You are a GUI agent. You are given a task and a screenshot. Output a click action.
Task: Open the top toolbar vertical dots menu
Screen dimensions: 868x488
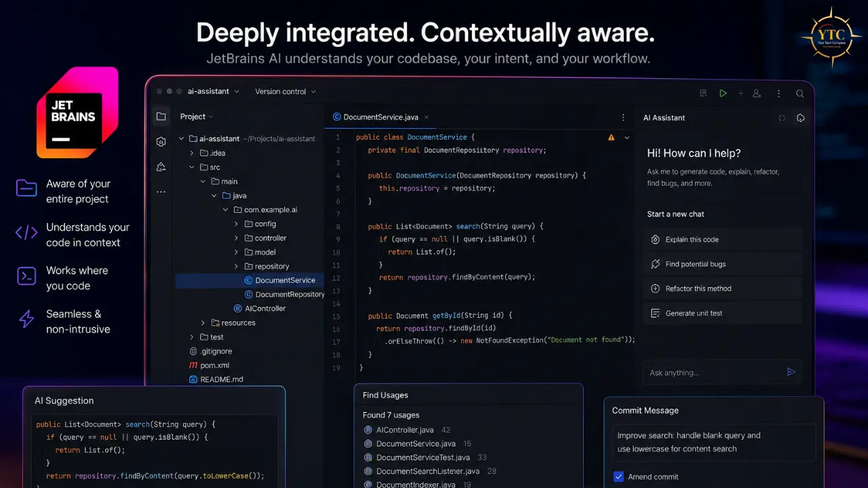point(778,94)
